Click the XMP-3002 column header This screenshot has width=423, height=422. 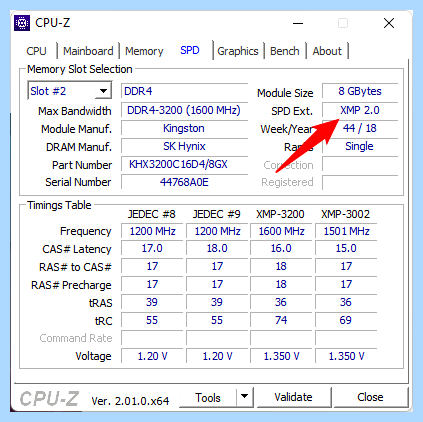(346, 214)
